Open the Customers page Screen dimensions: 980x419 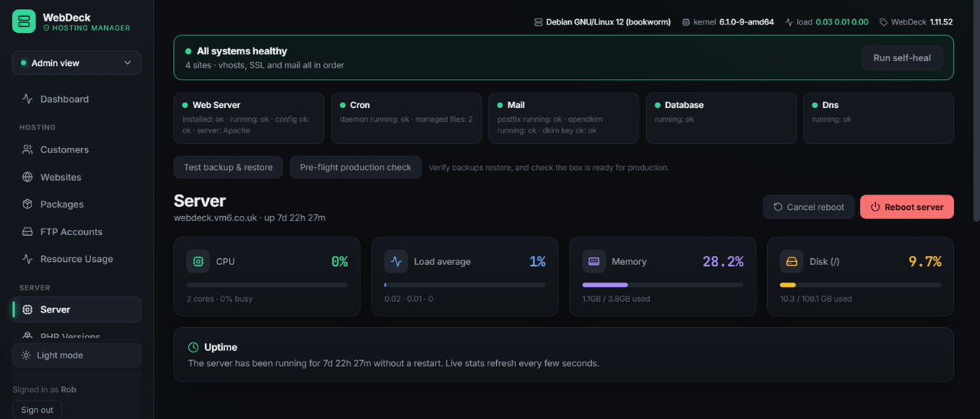(x=77, y=149)
